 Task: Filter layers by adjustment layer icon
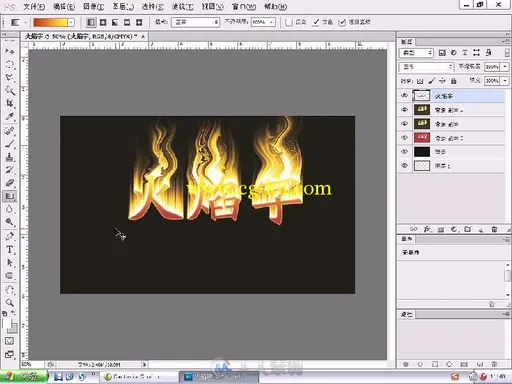pos(454,53)
